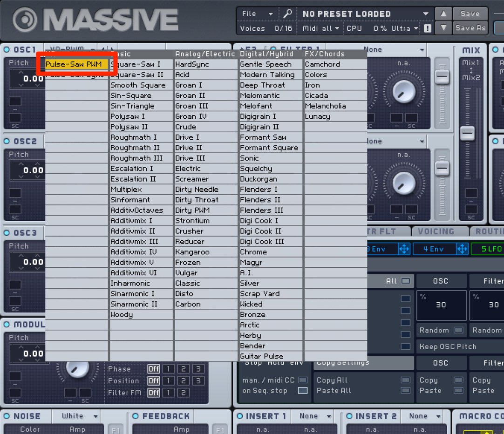Screen dimensions: 504x434
Task: Toggle Modulation OSC power button
Action: [x=7, y=325]
